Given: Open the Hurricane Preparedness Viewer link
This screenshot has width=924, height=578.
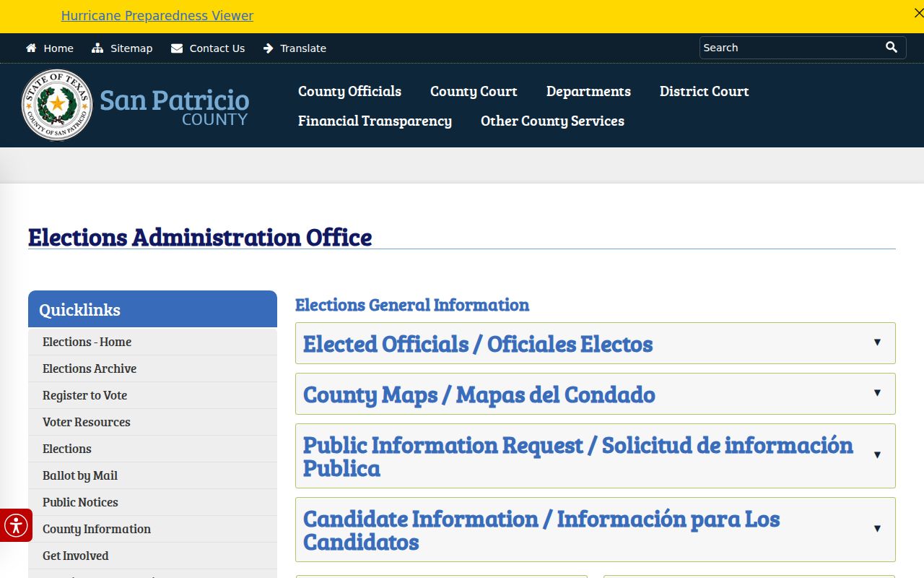Looking at the screenshot, I should (x=157, y=16).
